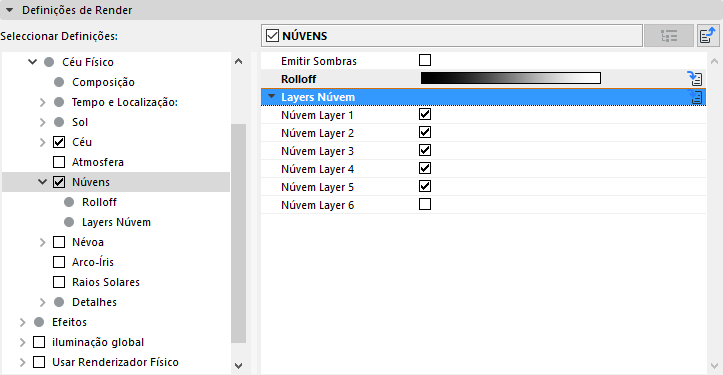This screenshot has width=723, height=375.
Task: Select Layers Núvem tree item
Action: coord(116,222)
